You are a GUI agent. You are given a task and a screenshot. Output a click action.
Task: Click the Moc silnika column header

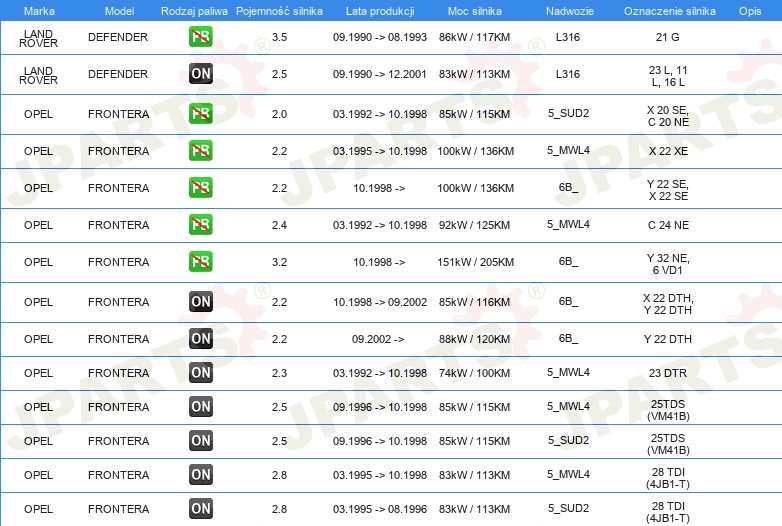click(474, 11)
